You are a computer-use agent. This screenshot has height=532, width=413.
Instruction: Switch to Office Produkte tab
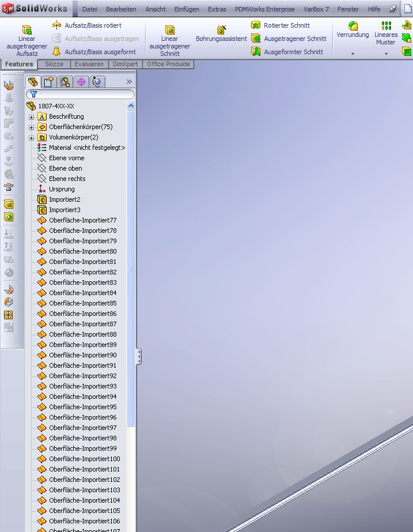(168, 64)
